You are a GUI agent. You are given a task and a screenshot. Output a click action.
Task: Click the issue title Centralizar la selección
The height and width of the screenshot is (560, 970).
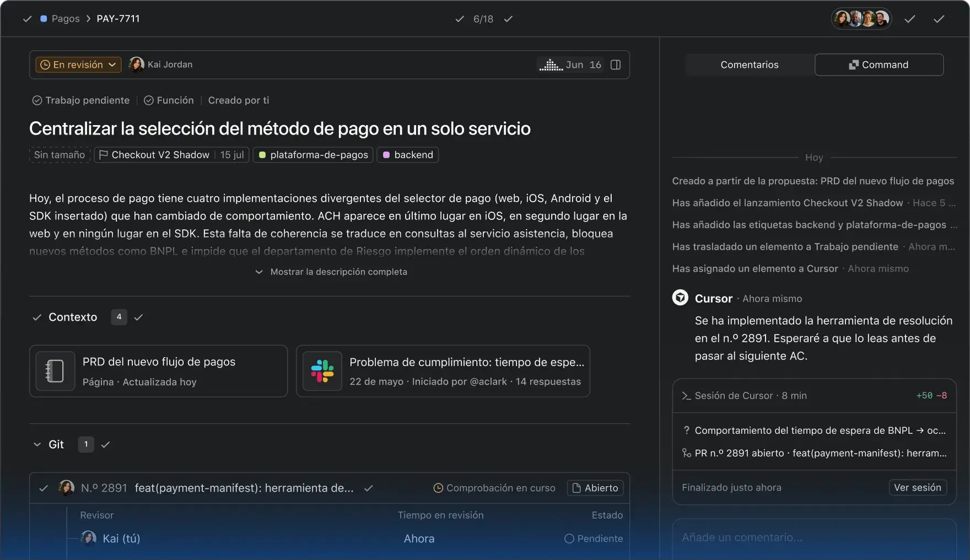280,128
